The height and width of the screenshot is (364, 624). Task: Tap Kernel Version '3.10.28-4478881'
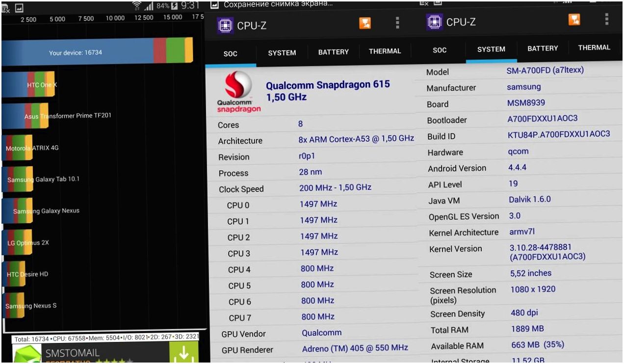[541, 247]
